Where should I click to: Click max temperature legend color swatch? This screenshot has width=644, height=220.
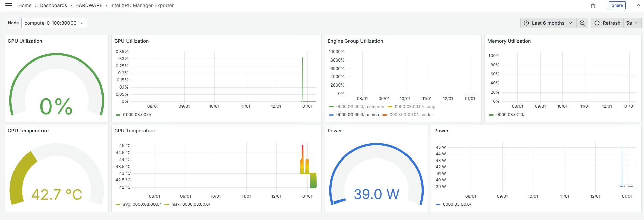point(167,204)
